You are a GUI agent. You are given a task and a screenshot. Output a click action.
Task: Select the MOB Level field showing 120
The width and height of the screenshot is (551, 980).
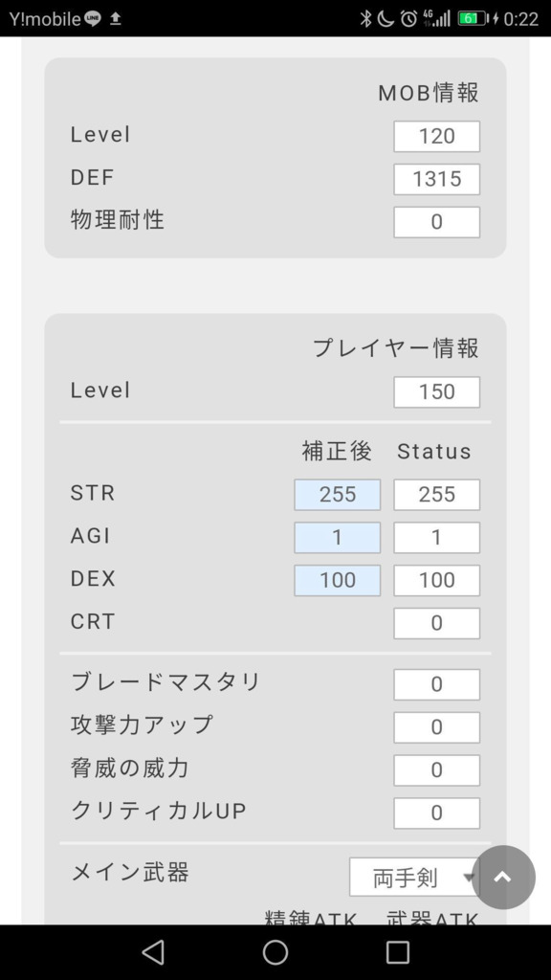tap(436, 136)
